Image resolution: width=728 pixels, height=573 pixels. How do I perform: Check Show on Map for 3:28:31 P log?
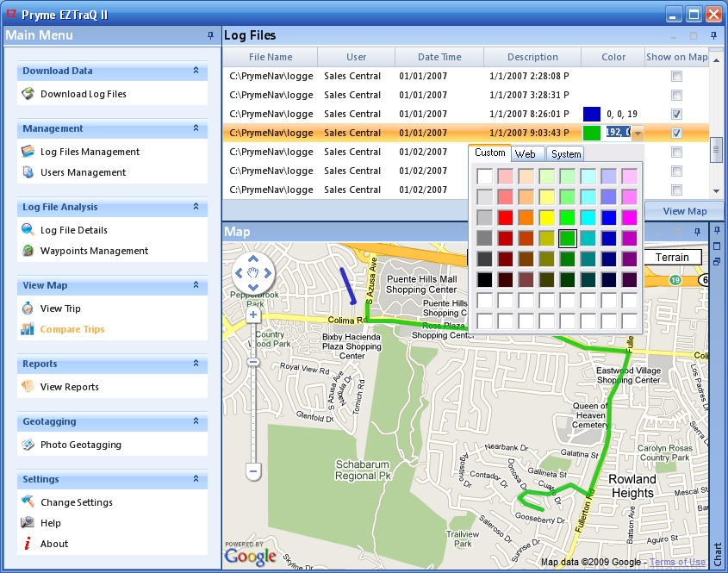click(677, 95)
